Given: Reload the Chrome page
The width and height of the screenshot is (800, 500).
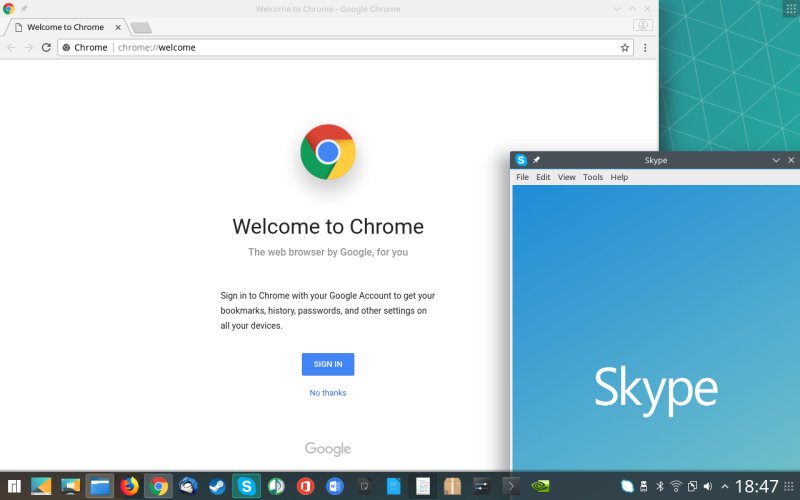Looking at the screenshot, I should (46, 47).
